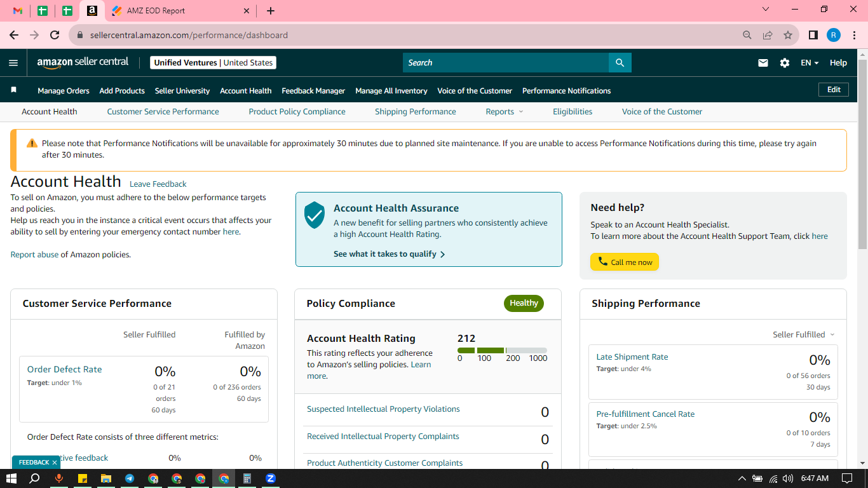Open Sticky Notes from the taskbar
This screenshot has height=488, width=868.
83,478
